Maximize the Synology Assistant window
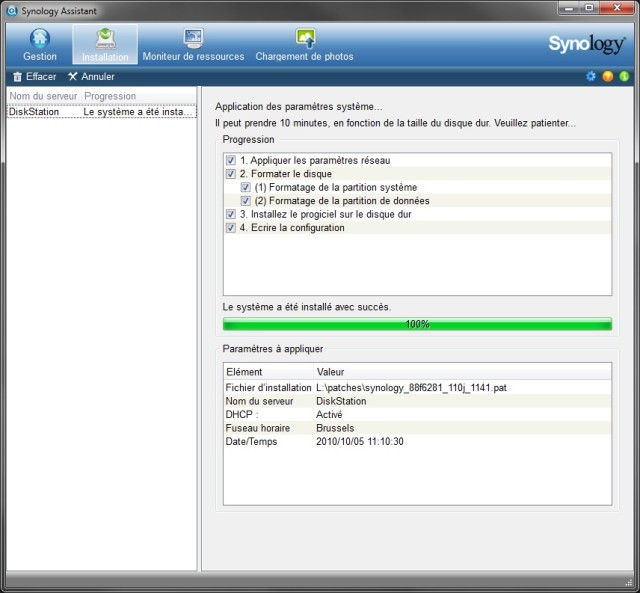This screenshot has height=593, width=640. point(589,8)
